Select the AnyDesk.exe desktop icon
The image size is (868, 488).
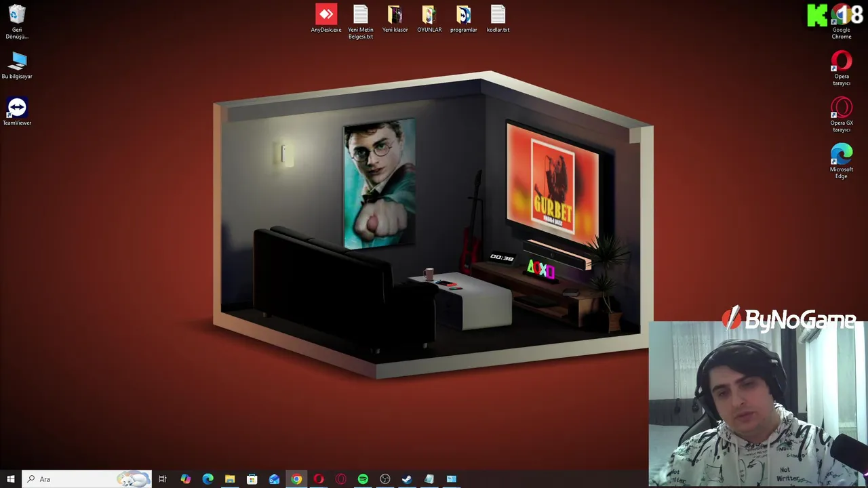coord(326,18)
